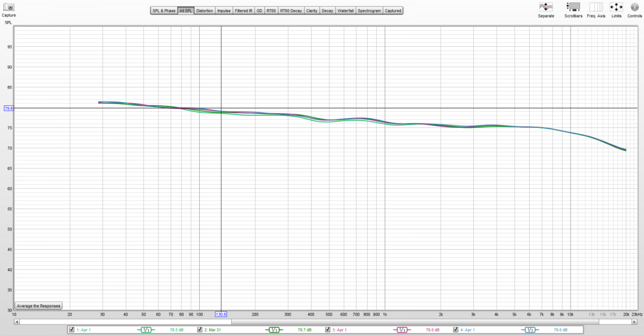Click smoothing icon for trace 1 Apr 1
Screen dimensions: 644x335
click(145, 330)
